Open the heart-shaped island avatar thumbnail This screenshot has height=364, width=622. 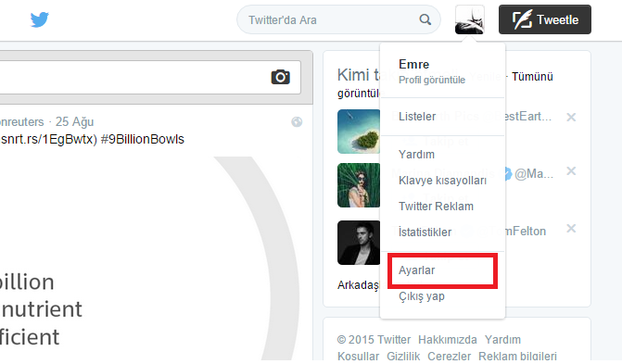[x=359, y=132]
